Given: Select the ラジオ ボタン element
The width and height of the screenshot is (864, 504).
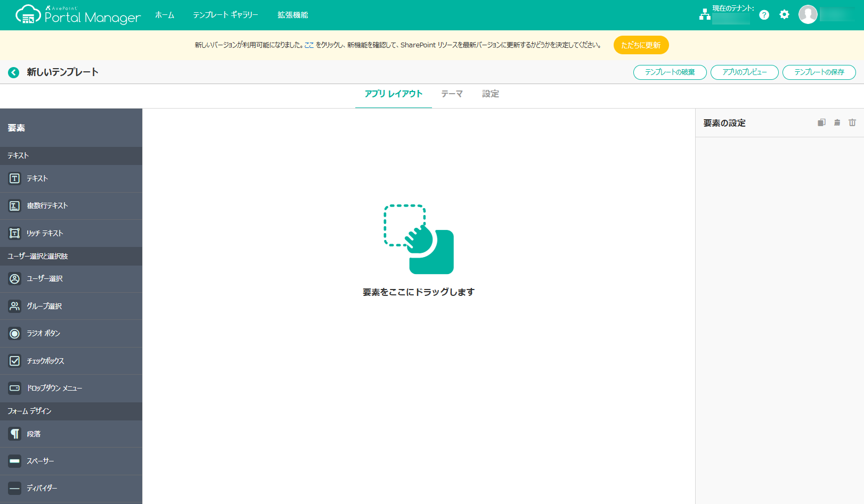Looking at the screenshot, I should click(71, 333).
